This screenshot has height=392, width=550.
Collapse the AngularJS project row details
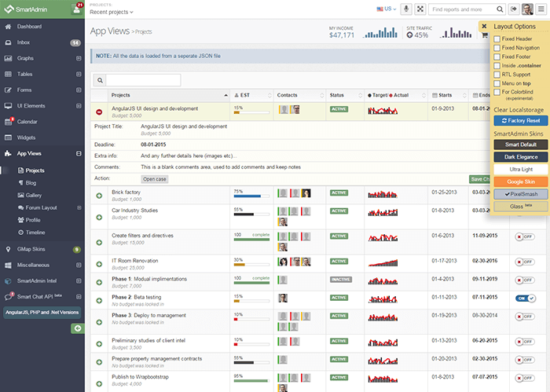[99, 112]
